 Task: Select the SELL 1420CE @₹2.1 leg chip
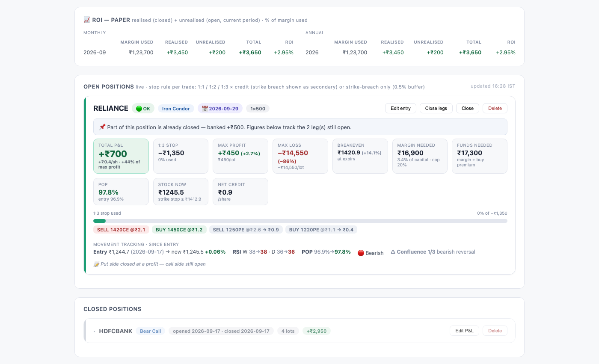coord(121,230)
